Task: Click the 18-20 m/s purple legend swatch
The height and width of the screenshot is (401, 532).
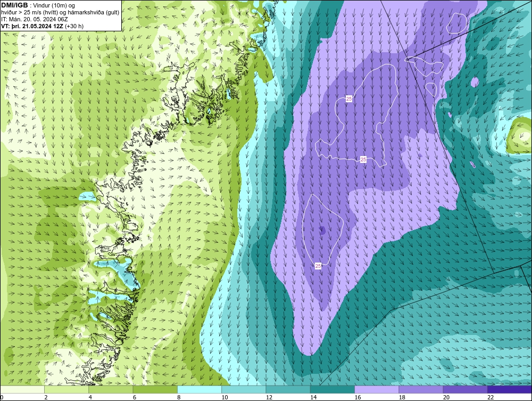Action: click(x=421, y=389)
